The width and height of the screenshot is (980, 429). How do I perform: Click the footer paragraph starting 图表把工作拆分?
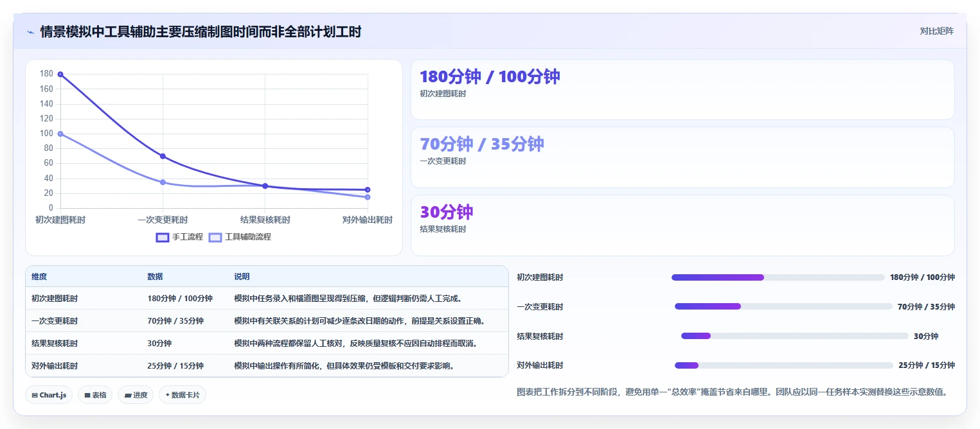[733, 392]
